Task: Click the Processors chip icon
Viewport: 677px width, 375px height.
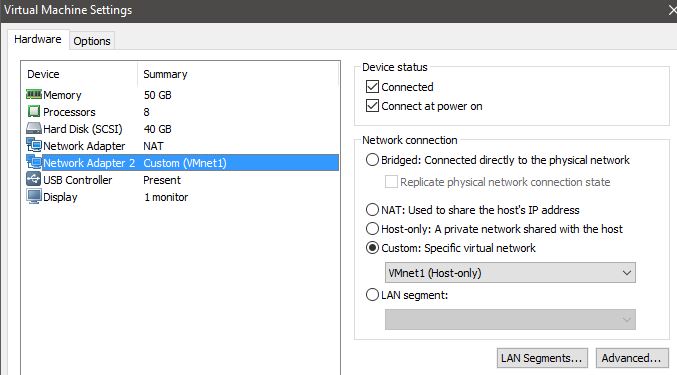Action: click(x=34, y=111)
